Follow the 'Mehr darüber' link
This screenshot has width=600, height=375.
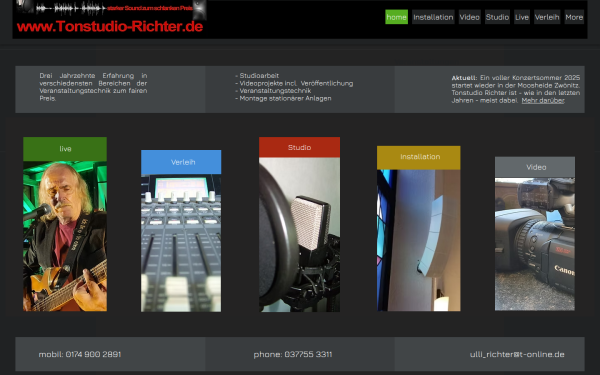pyautogui.click(x=543, y=100)
